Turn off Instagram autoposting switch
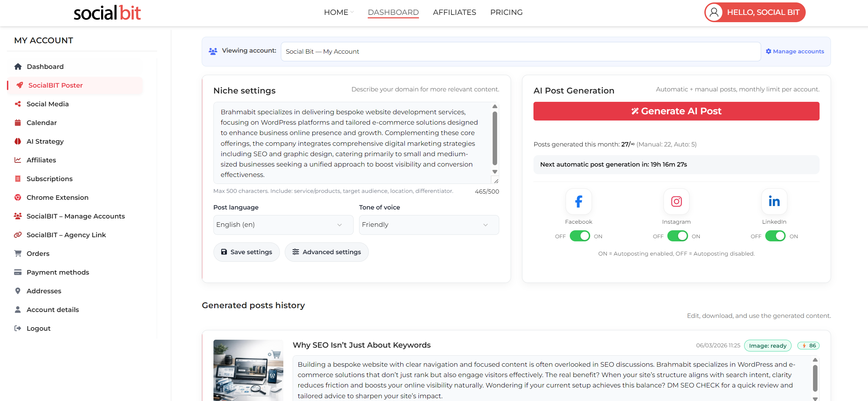The height and width of the screenshot is (401, 868). pos(677,236)
